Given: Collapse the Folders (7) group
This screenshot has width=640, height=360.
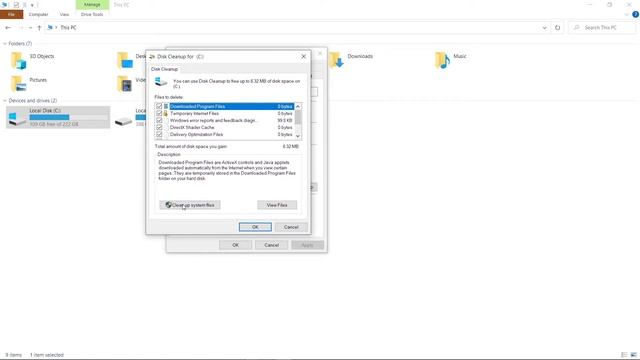Looking at the screenshot, I should (5, 43).
